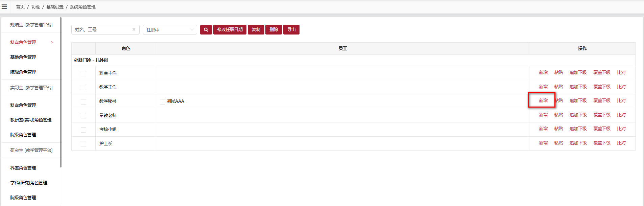Clear the name search field with X
The height and width of the screenshot is (206, 644).
click(x=134, y=29)
